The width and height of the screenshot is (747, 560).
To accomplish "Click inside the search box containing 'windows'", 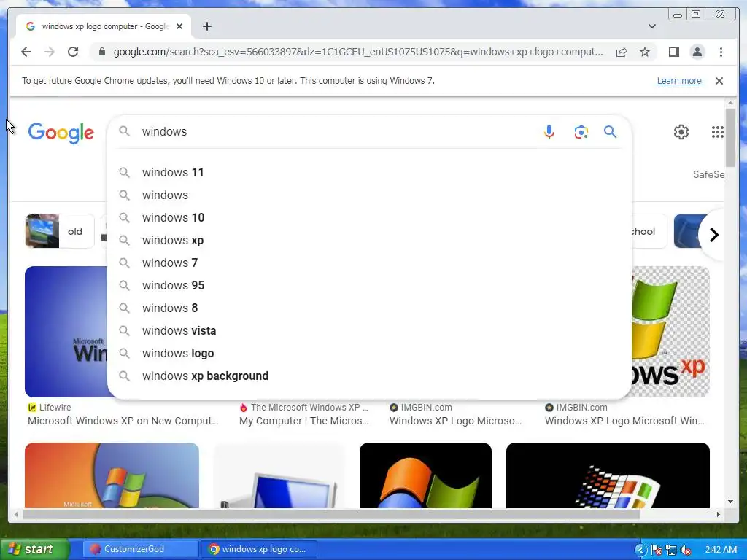I will (333, 131).
